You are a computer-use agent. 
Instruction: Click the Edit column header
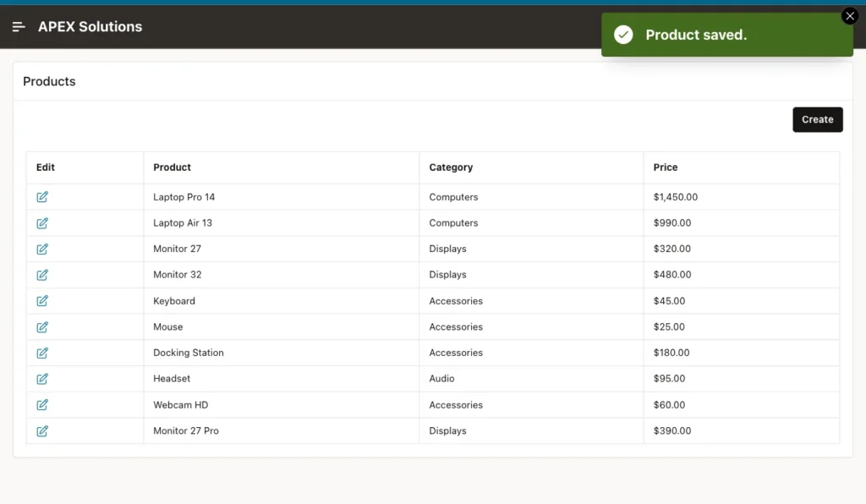[x=46, y=167]
